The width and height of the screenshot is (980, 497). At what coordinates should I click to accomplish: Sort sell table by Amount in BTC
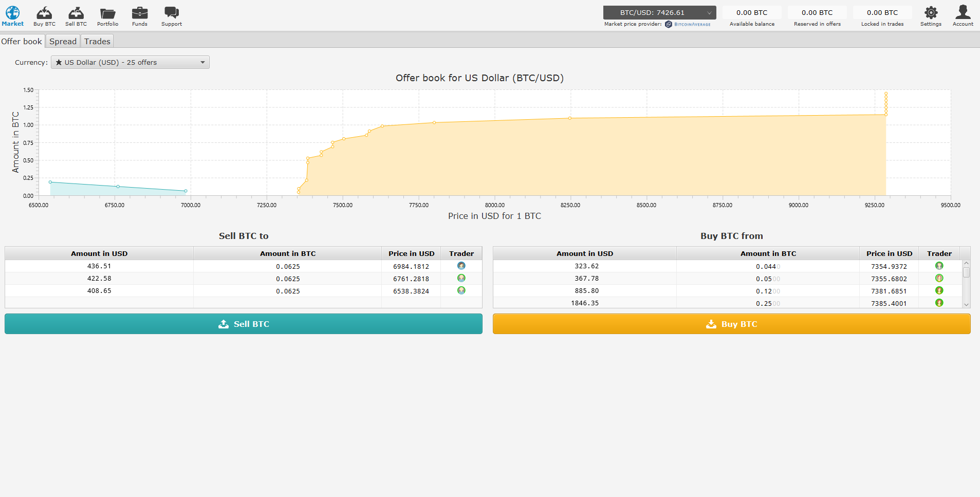288,253
